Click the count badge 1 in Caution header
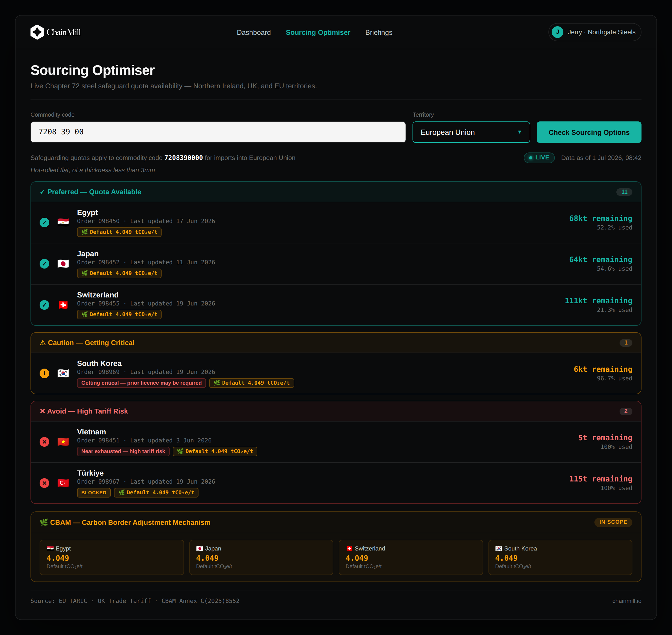This screenshot has width=672, height=635. pyautogui.click(x=626, y=343)
